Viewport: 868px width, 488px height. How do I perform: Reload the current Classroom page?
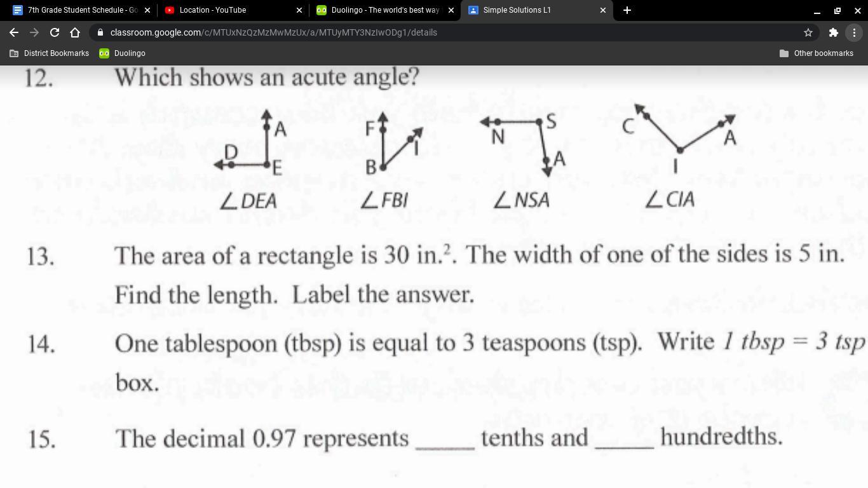pyautogui.click(x=55, y=32)
